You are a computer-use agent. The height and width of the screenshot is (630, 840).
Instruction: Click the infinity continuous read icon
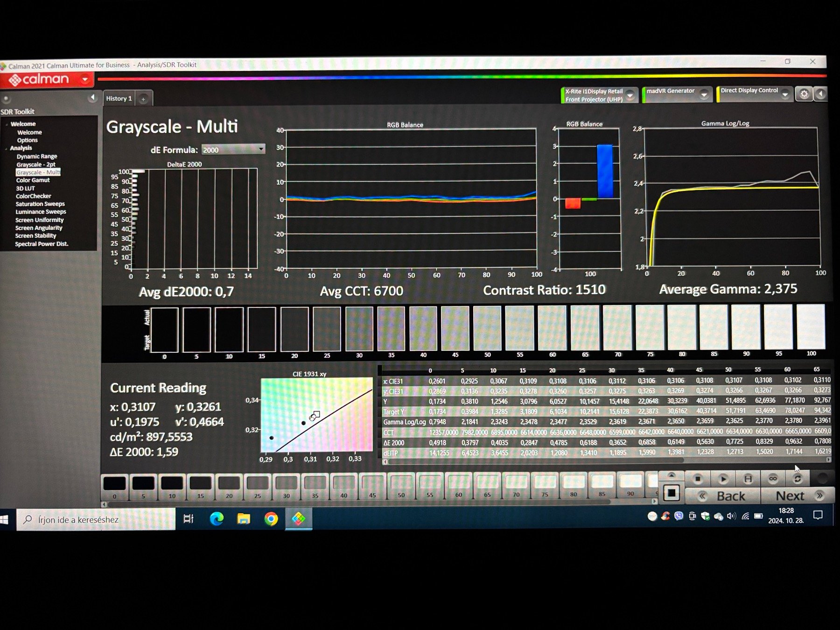pyautogui.click(x=773, y=479)
